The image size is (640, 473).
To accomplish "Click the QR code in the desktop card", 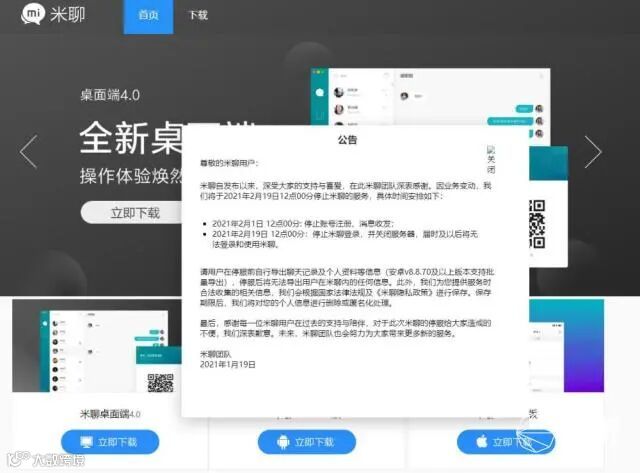I will (x=160, y=382).
